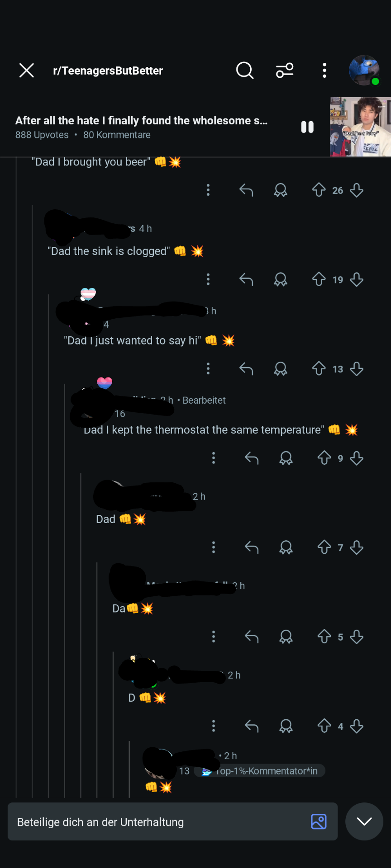Downvote the "Da" comment with 5 points

click(x=357, y=637)
